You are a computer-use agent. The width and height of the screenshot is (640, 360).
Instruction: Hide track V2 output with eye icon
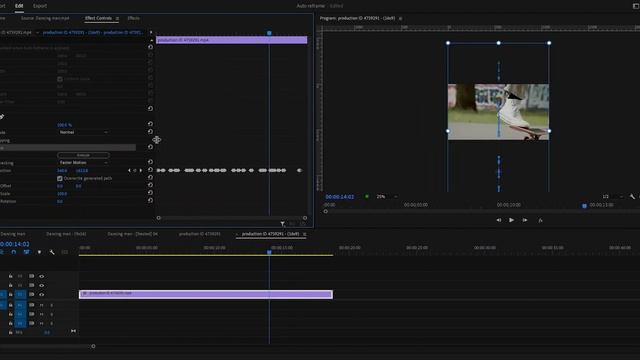41,285
